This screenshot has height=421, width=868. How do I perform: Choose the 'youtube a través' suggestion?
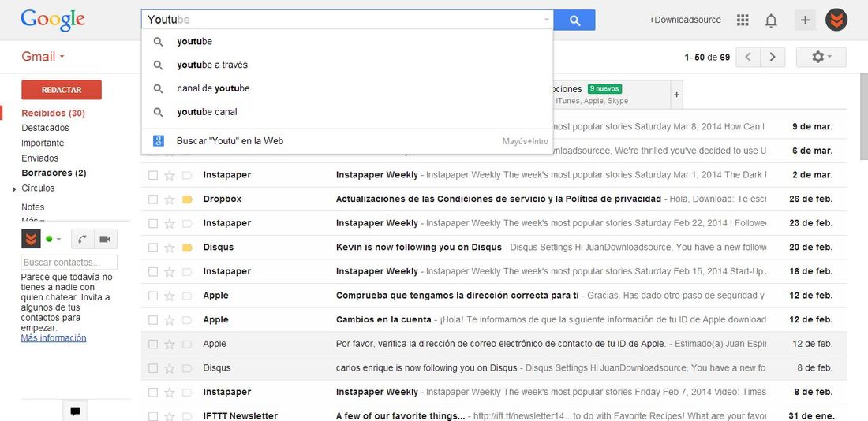[x=347, y=65]
